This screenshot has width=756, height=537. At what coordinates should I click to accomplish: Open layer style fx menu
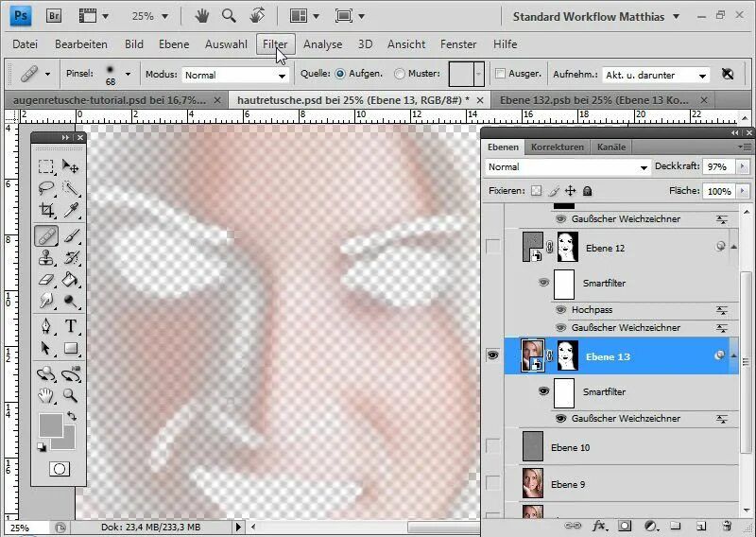(x=599, y=526)
